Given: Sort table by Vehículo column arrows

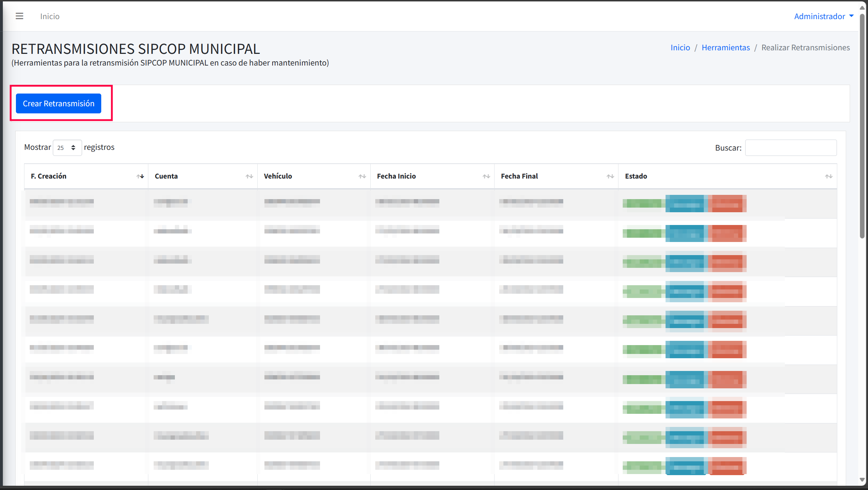Looking at the screenshot, I should coord(362,176).
